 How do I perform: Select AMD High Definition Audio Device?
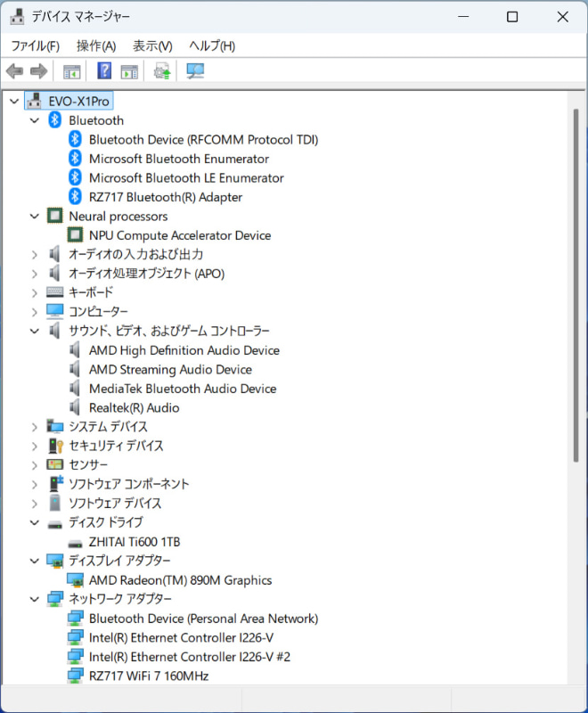pos(184,350)
